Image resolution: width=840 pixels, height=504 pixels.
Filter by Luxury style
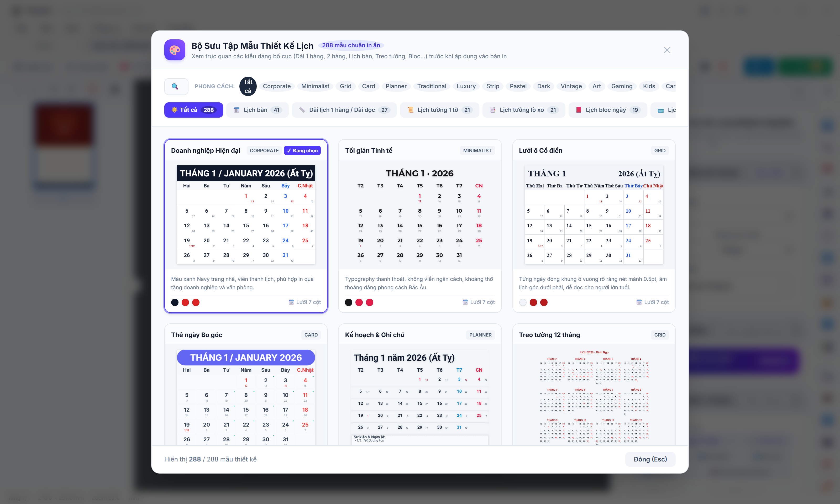click(466, 86)
